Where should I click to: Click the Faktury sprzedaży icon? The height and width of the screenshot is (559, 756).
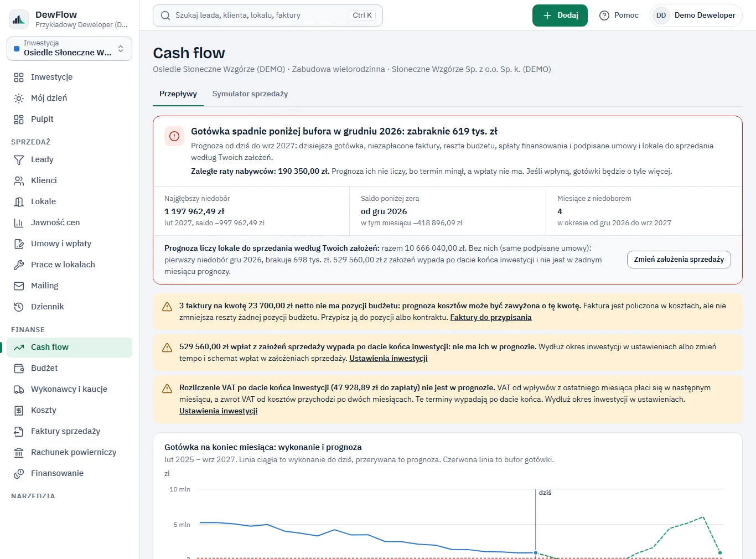pyautogui.click(x=19, y=431)
